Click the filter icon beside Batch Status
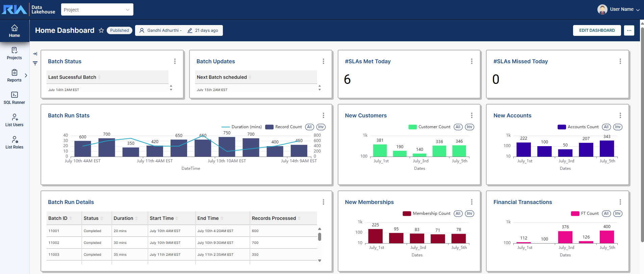Image resolution: width=644 pixels, height=274 pixels. coord(35,63)
